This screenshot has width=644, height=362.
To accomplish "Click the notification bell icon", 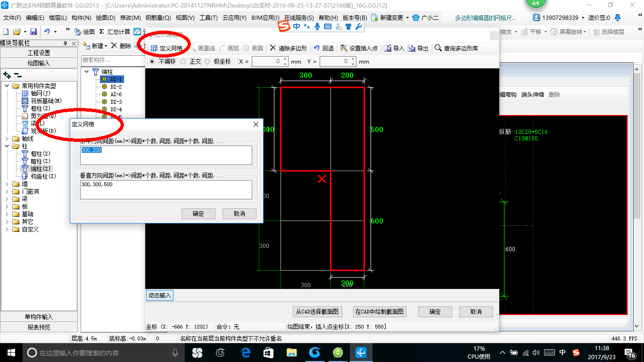I will coord(618,17).
